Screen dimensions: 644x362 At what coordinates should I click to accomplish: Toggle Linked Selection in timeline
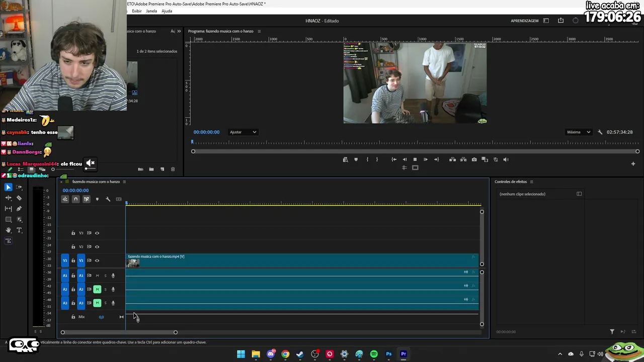[87, 199]
